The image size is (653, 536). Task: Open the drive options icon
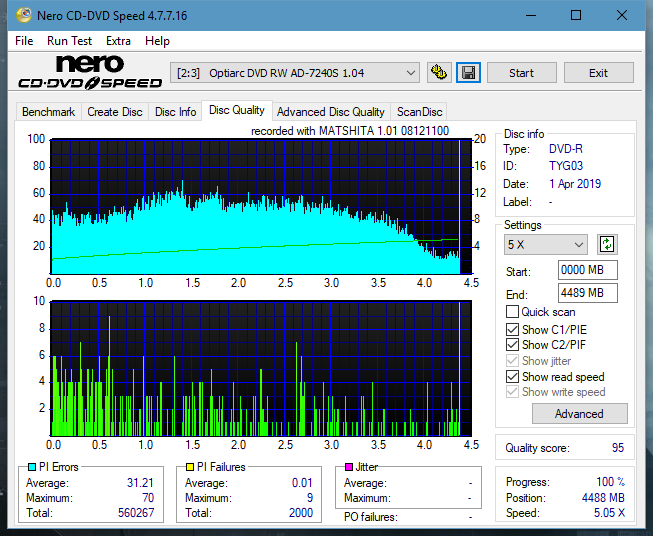[x=439, y=73]
